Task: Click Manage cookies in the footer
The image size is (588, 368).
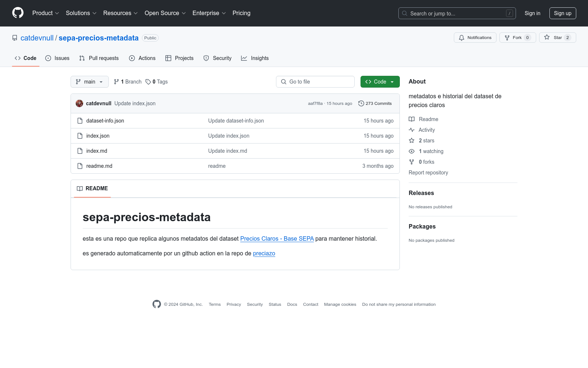Action: click(x=340, y=304)
